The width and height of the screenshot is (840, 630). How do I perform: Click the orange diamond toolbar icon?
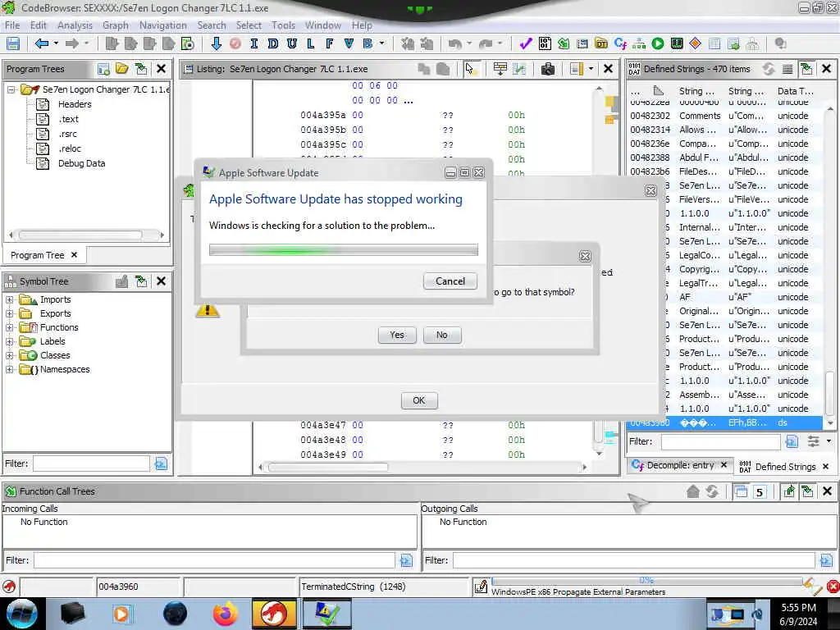tap(696, 44)
